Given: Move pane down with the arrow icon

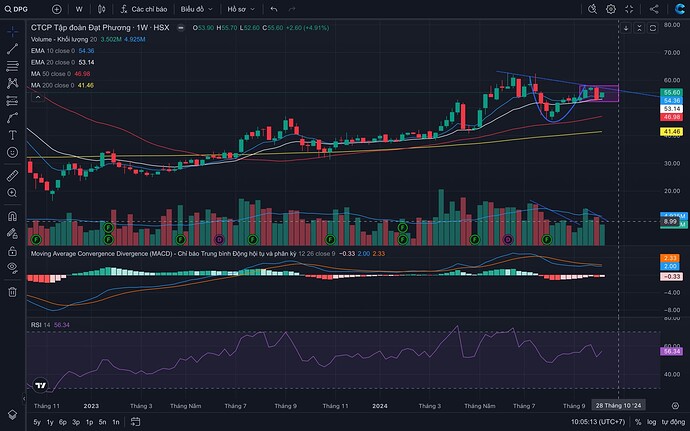Looking at the screenshot, I should pyautogui.click(x=626, y=28).
